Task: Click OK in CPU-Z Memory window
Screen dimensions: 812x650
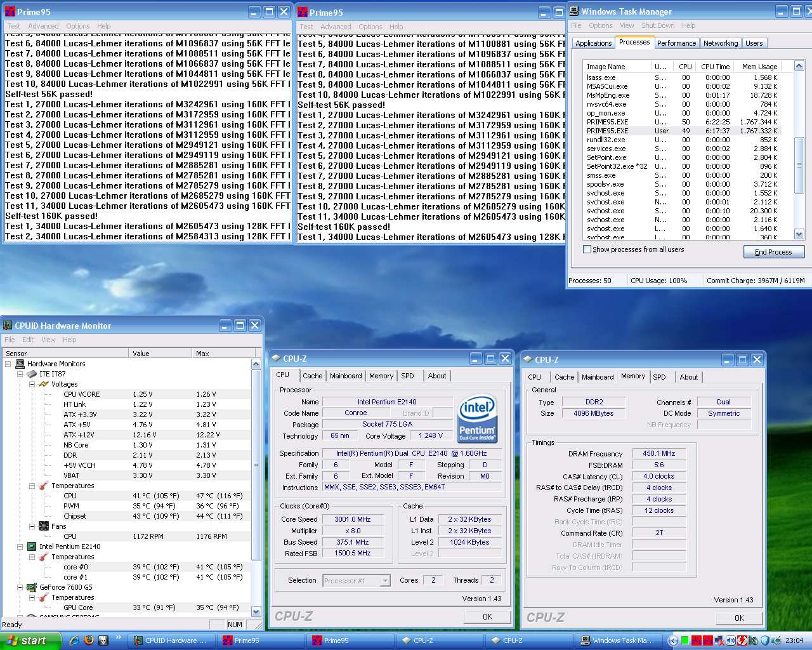Action: tap(739, 618)
